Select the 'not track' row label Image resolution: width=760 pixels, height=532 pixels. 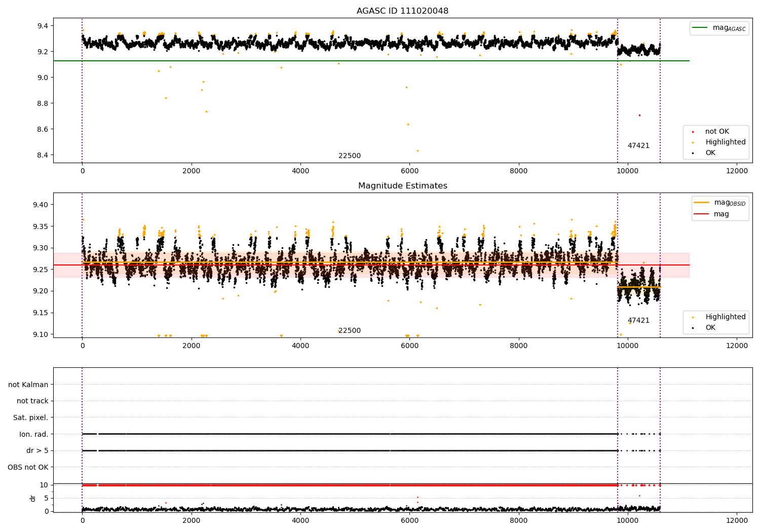[32, 401]
